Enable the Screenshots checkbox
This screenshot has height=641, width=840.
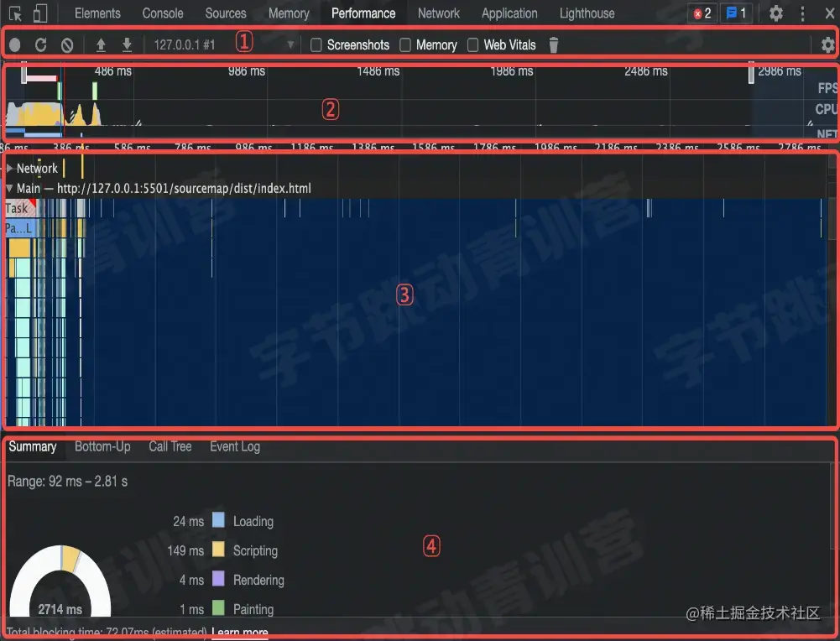316,45
